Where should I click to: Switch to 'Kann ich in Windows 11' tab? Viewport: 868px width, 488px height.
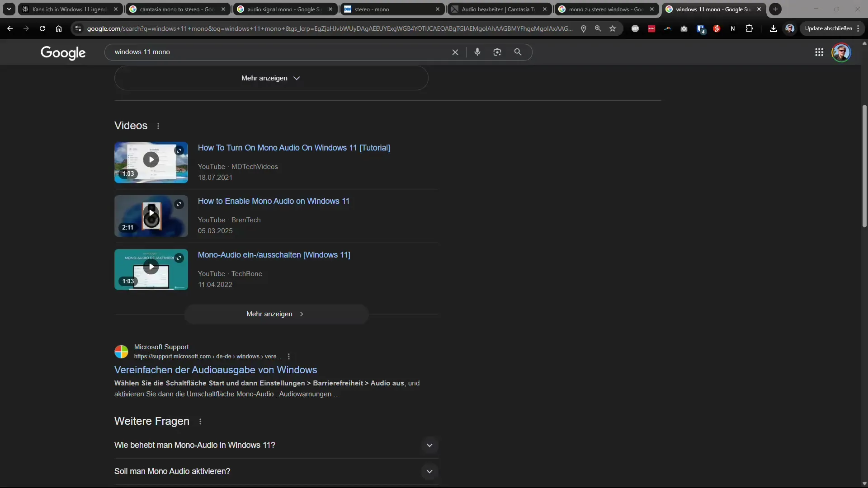70,9
